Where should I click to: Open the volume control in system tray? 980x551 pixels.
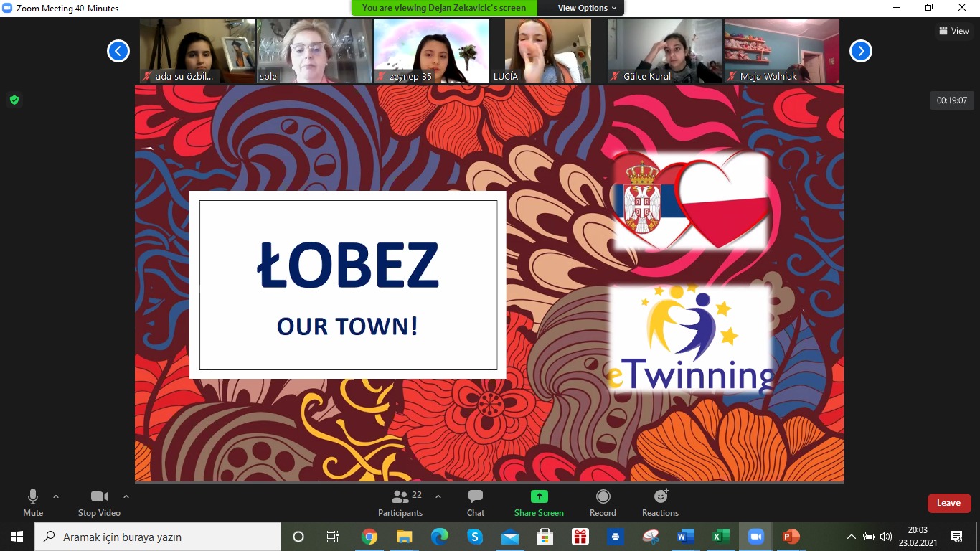[886, 537]
